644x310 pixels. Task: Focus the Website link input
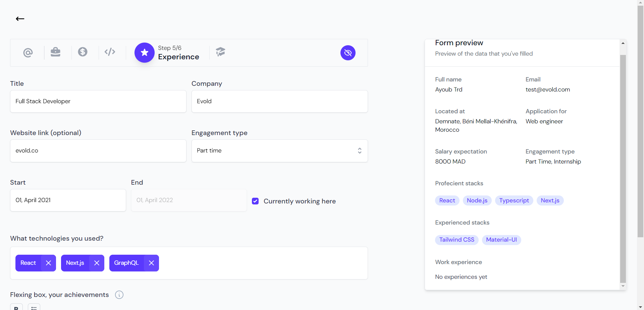click(98, 151)
